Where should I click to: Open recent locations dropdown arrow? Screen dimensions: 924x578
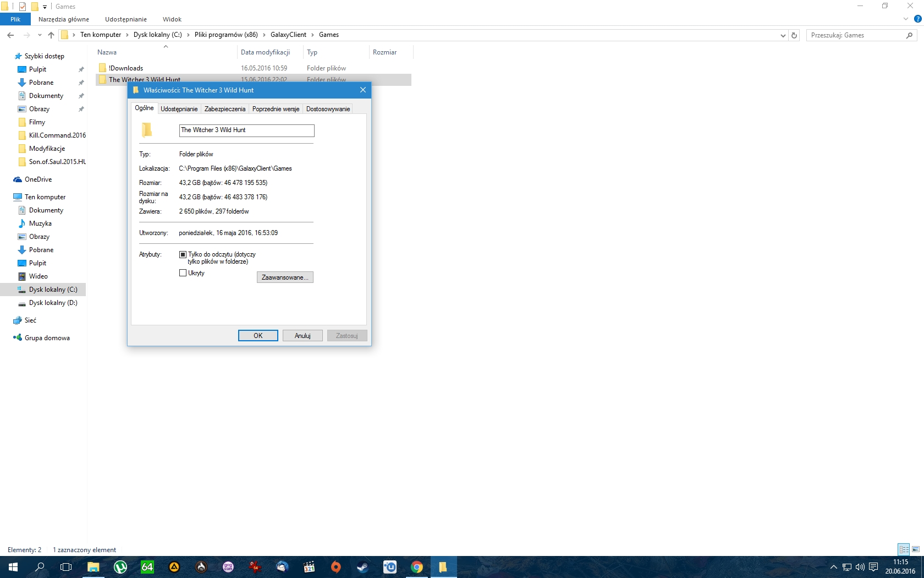(40, 35)
